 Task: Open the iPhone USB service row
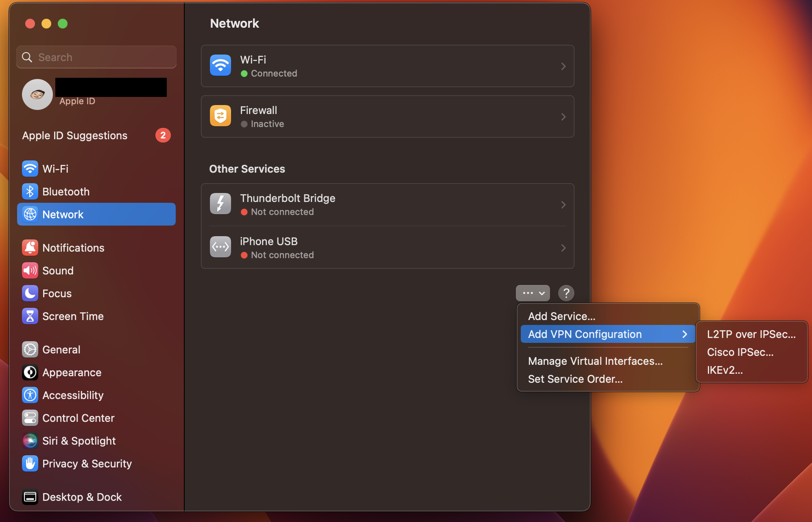coord(387,248)
